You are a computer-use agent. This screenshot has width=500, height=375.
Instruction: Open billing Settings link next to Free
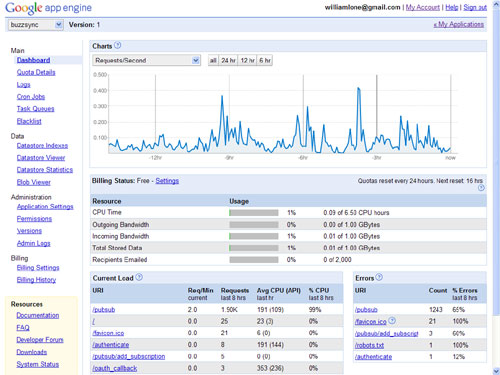tap(167, 181)
